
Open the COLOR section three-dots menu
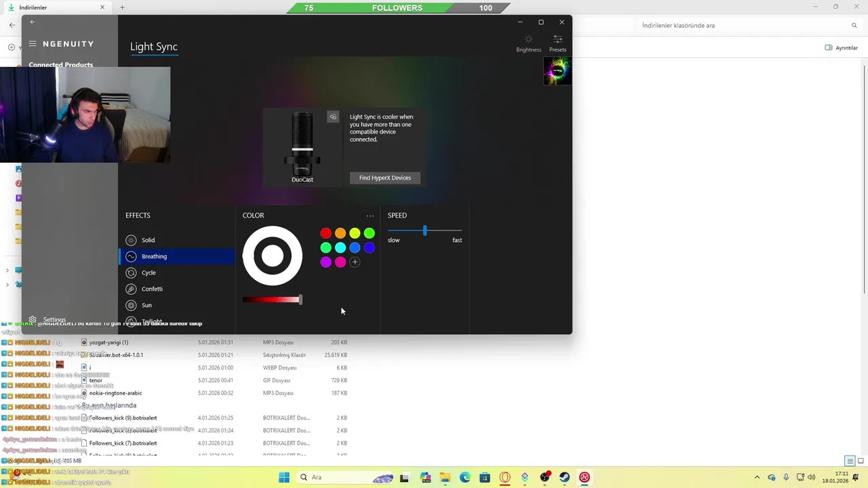coord(370,216)
